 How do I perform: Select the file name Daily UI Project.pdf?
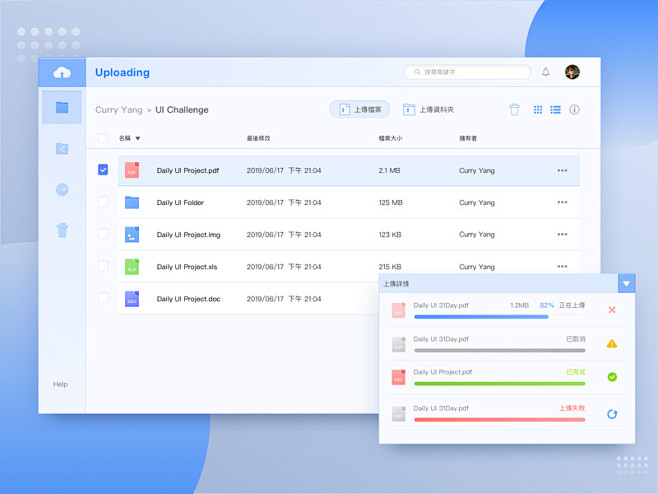tap(188, 170)
